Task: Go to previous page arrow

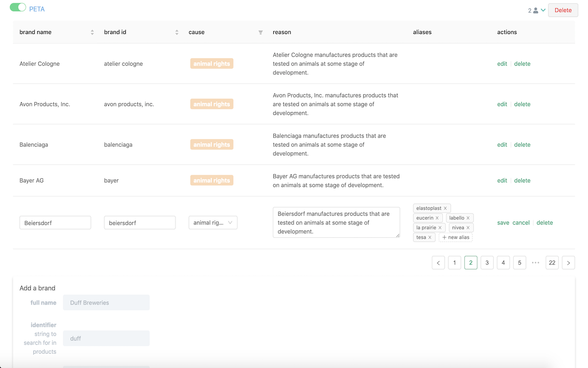Action: 438,263
